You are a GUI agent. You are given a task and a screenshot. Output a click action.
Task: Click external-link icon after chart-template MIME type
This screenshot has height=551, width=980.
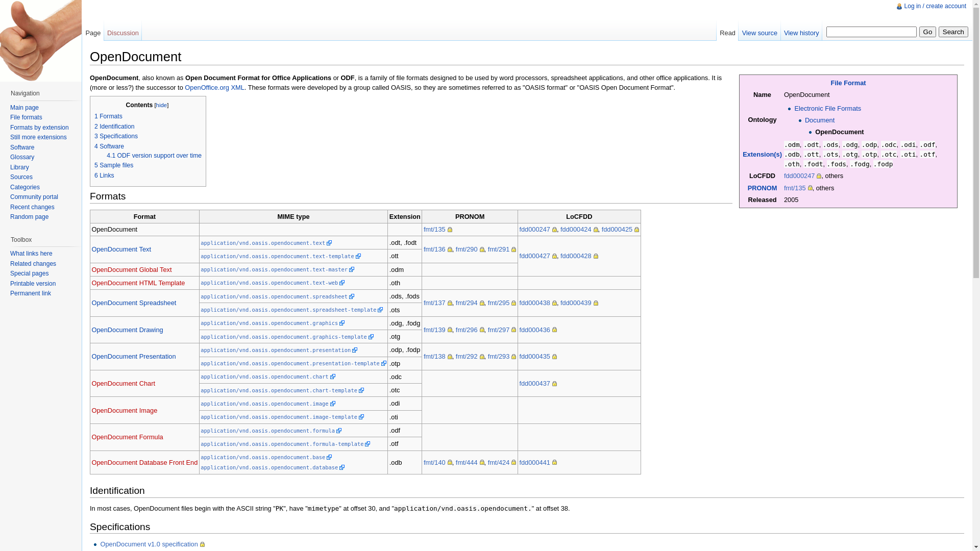tap(361, 391)
